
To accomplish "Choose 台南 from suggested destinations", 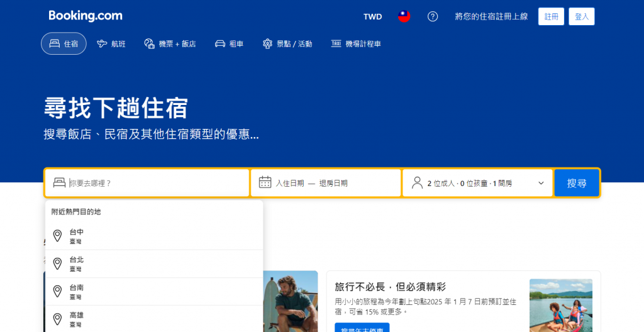I will [x=154, y=291].
